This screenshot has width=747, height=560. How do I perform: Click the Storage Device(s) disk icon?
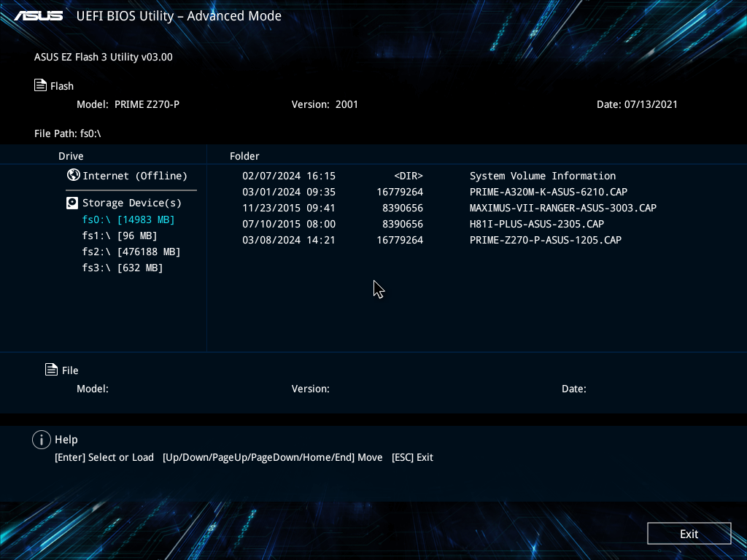tap(72, 203)
